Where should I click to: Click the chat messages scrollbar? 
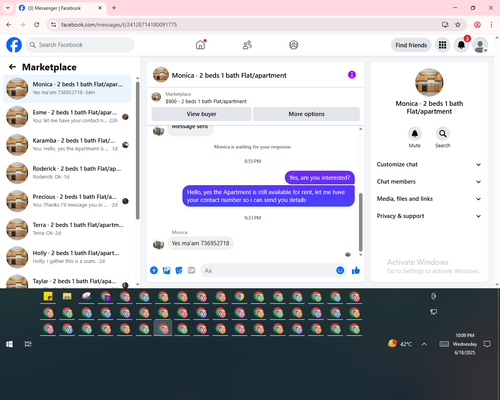pos(360,222)
